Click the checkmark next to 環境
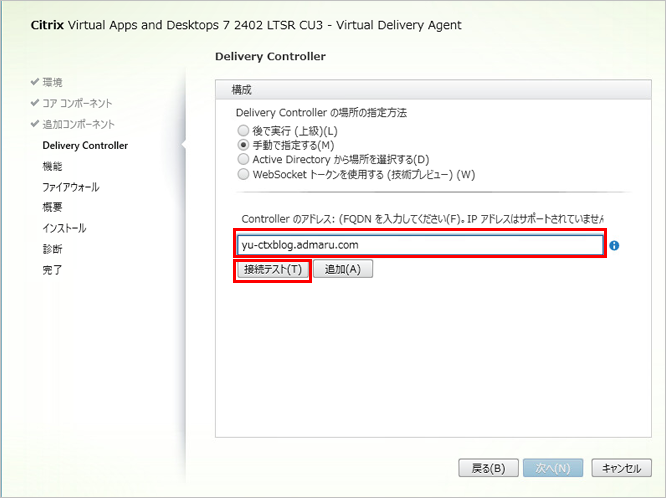This screenshot has width=666, height=498. tap(35, 82)
